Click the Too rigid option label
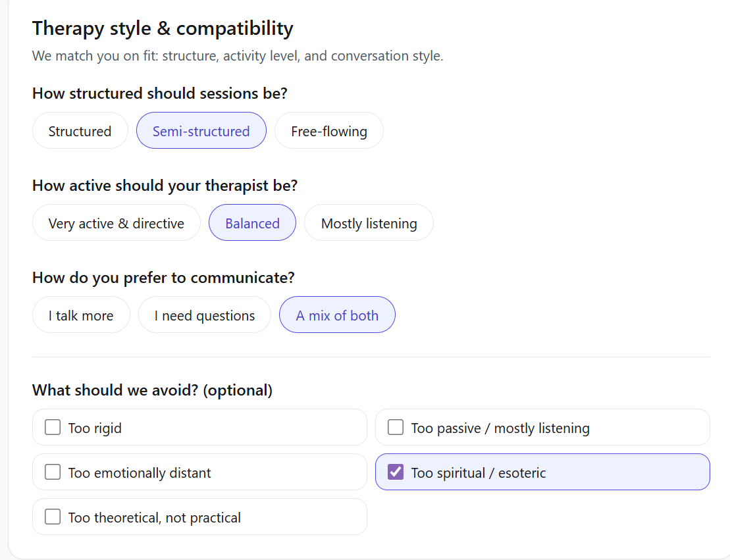The width and height of the screenshot is (730, 560). coord(95,428)
